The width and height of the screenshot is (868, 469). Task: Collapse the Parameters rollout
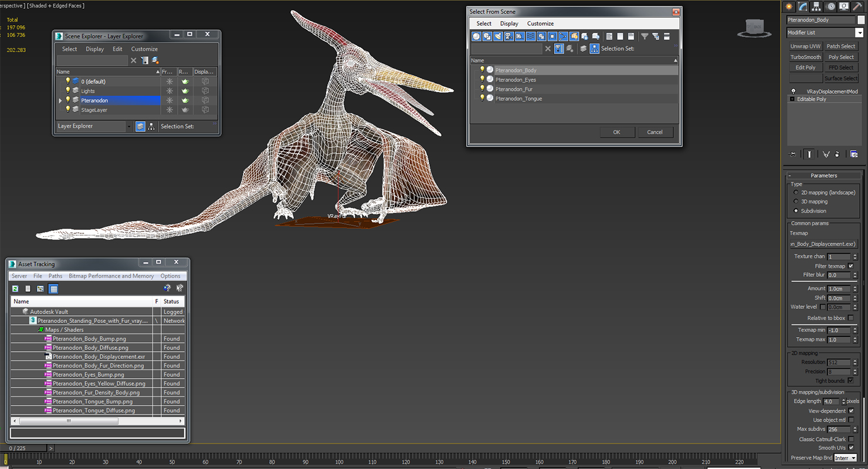click(823, 175)
